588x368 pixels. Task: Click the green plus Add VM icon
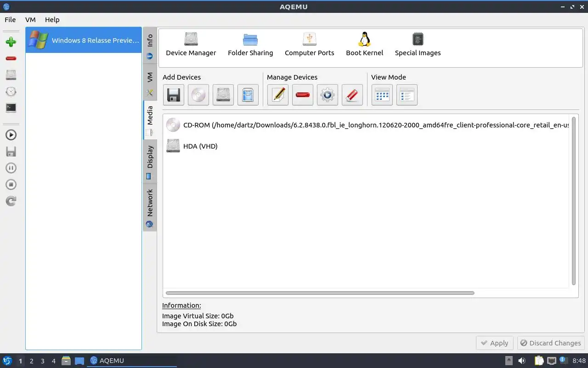[x=11, y=42]
